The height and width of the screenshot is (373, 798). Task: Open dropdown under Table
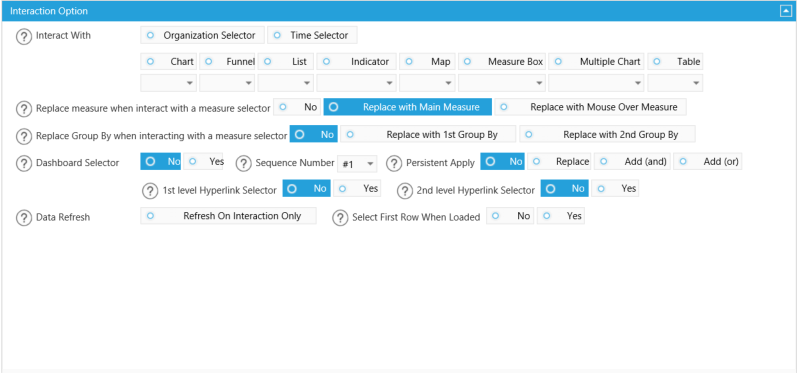(x=675, y=82)
